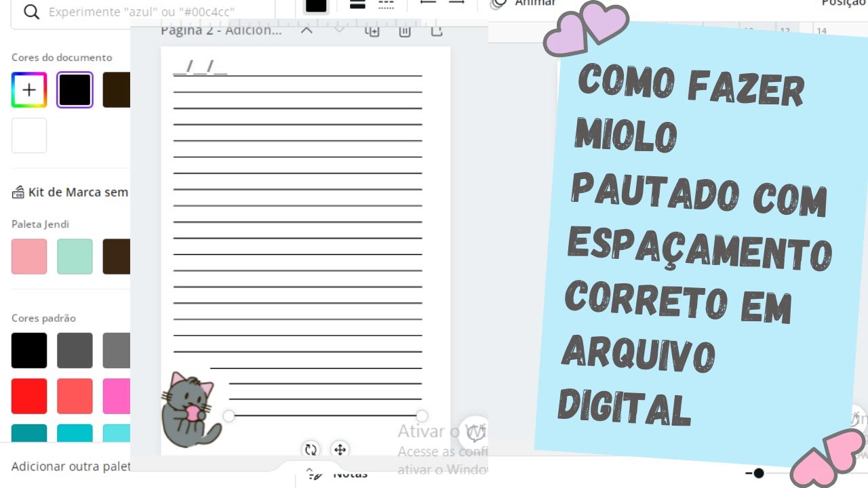Choose hot pink in Cores padrão
The width and height of the screenshot is (868, 488).
[x=117, y=396]
